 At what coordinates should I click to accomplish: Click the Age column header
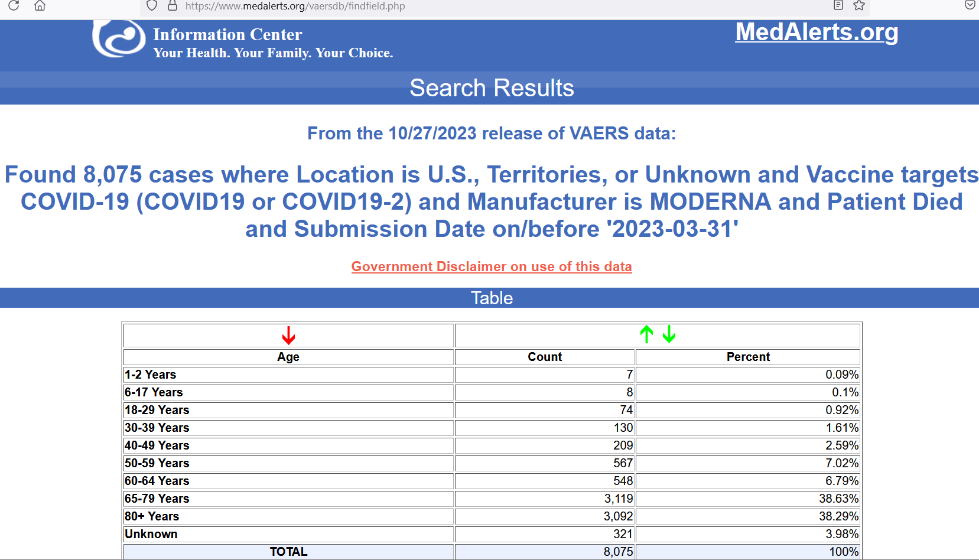point(288,357)
